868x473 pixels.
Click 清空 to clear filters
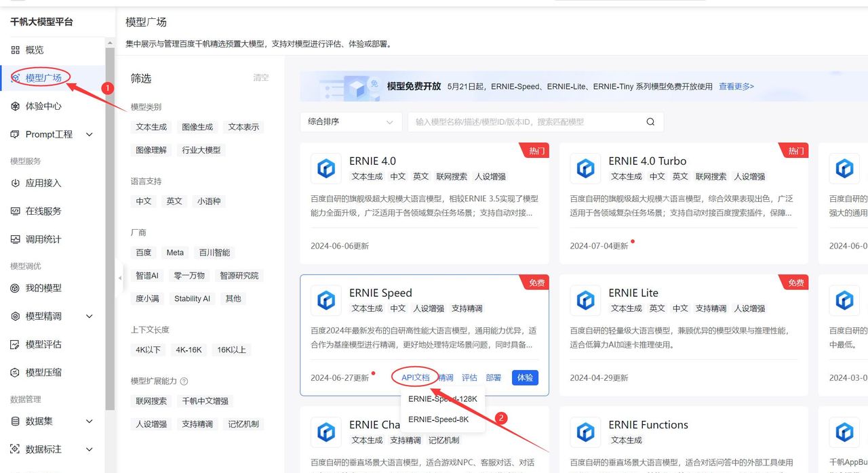[x=261, y=78]
